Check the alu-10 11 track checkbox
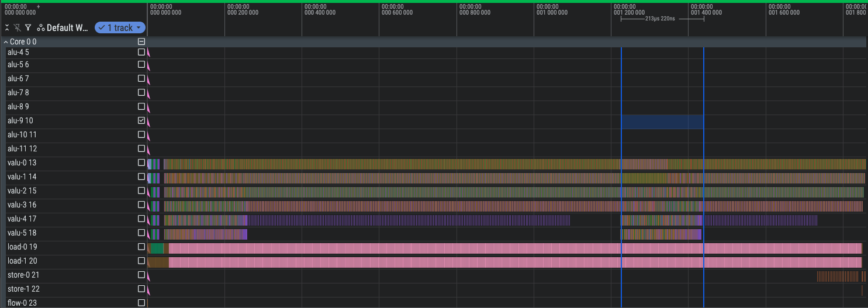The width and height of the screenshot is (868, 308). [x=141, y=134]
